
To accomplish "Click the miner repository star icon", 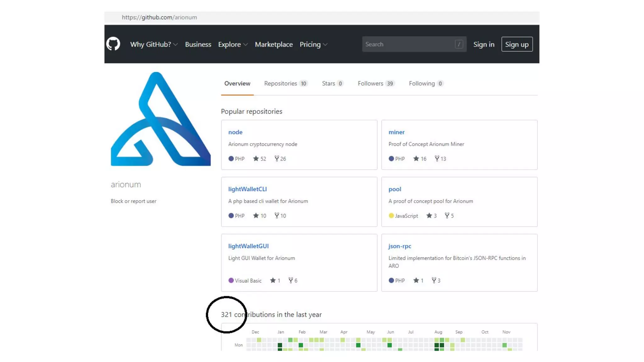I will [416, 158].
